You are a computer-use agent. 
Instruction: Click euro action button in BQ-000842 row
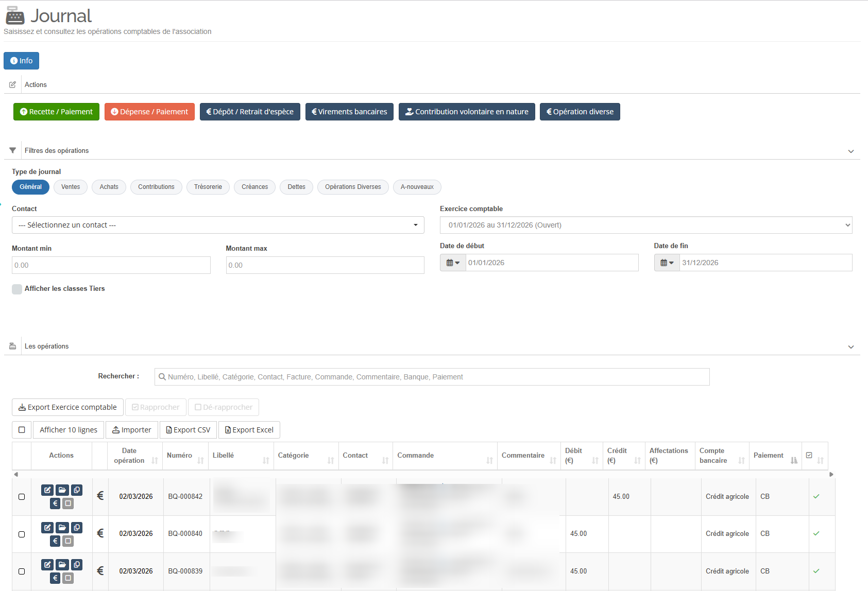point(55,503)
